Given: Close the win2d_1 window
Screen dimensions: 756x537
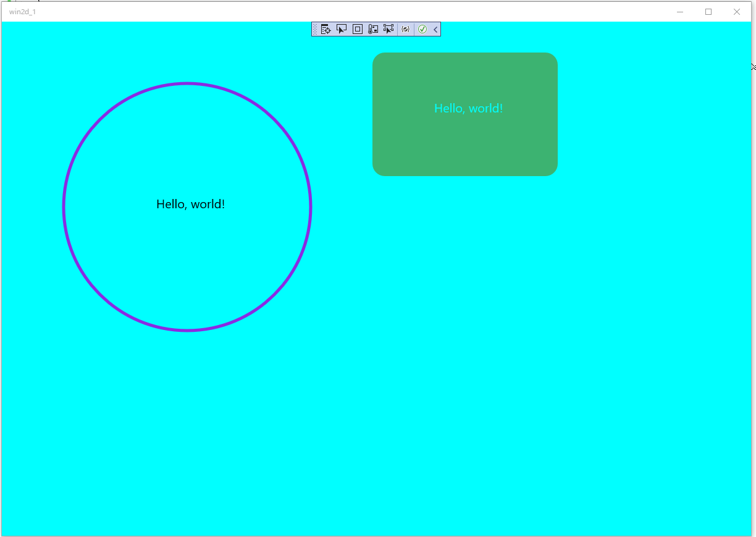Looking at the screenshot, I should (x=737, y=12).
